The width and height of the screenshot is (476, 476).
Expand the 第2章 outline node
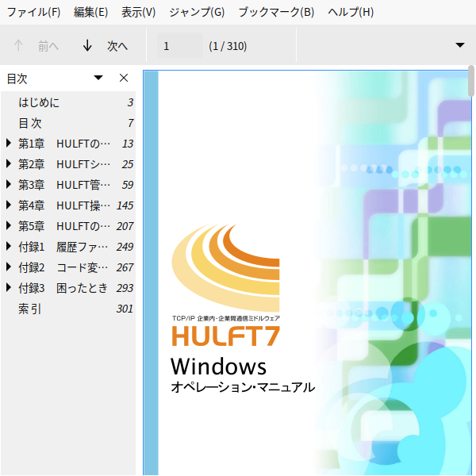coord(9,164)
